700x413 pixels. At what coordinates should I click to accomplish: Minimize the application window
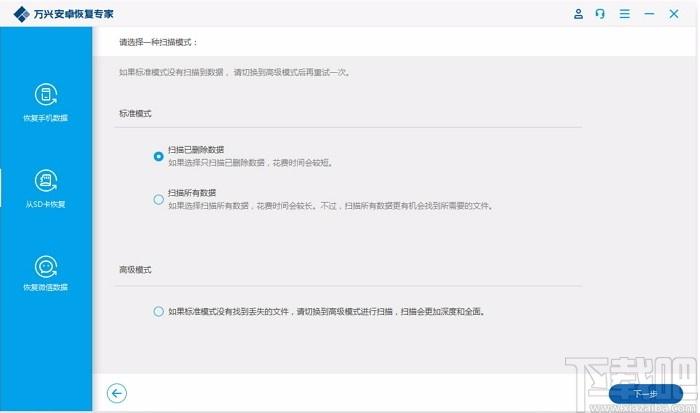click(x=649, y=14)
